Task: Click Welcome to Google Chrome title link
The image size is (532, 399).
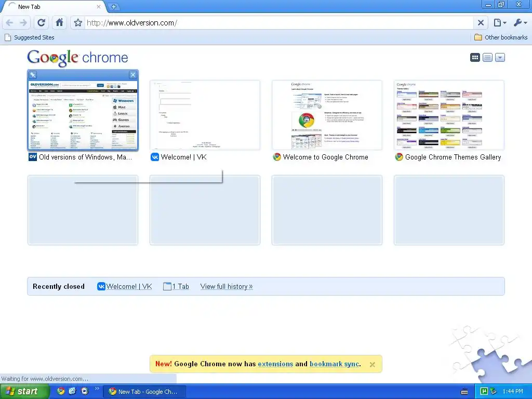Action: click(325, 157)
